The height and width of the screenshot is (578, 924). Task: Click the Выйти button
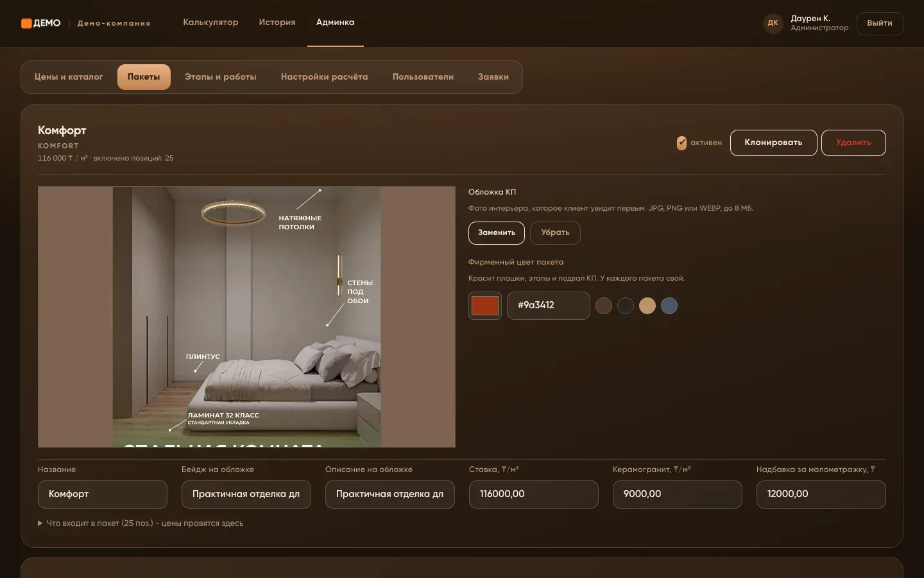880,23
